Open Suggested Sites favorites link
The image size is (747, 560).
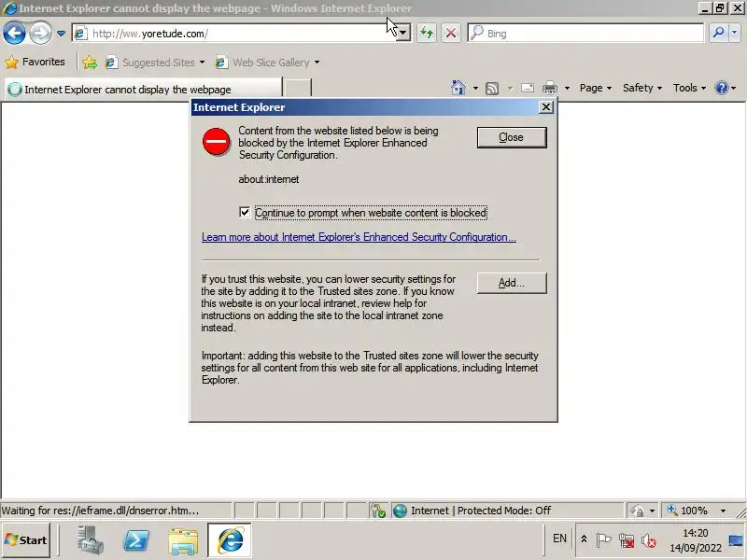pyautogui.click(x=155, y=63)
